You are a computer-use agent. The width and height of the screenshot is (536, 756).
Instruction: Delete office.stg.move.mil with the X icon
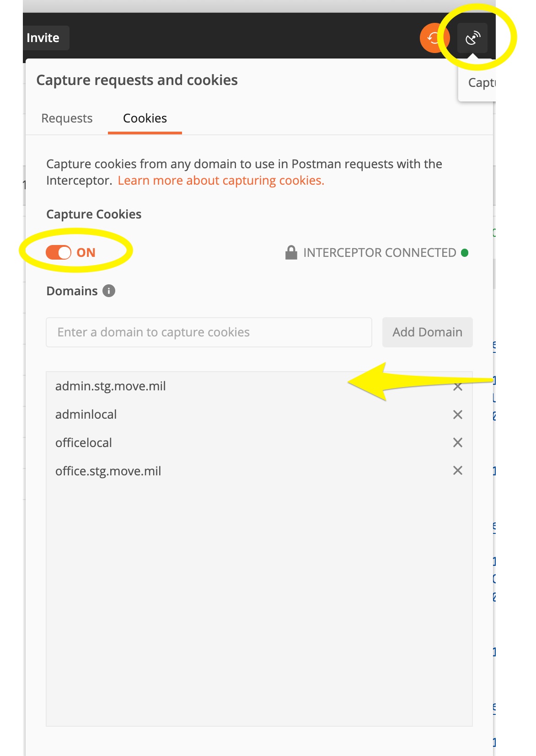point(457,471)
